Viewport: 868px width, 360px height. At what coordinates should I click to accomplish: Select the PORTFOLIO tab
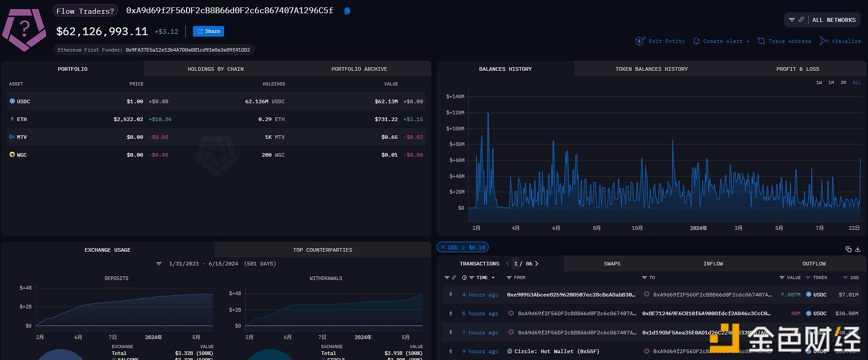click(73, 69)
